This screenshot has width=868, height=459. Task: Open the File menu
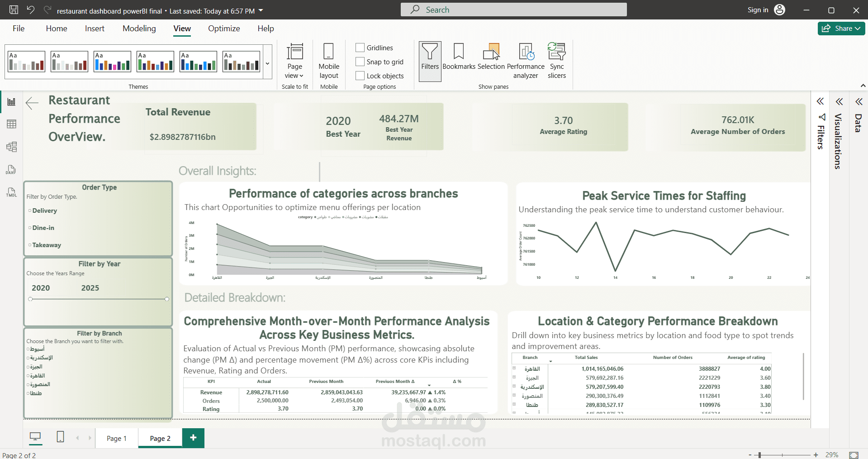(19, 29)
